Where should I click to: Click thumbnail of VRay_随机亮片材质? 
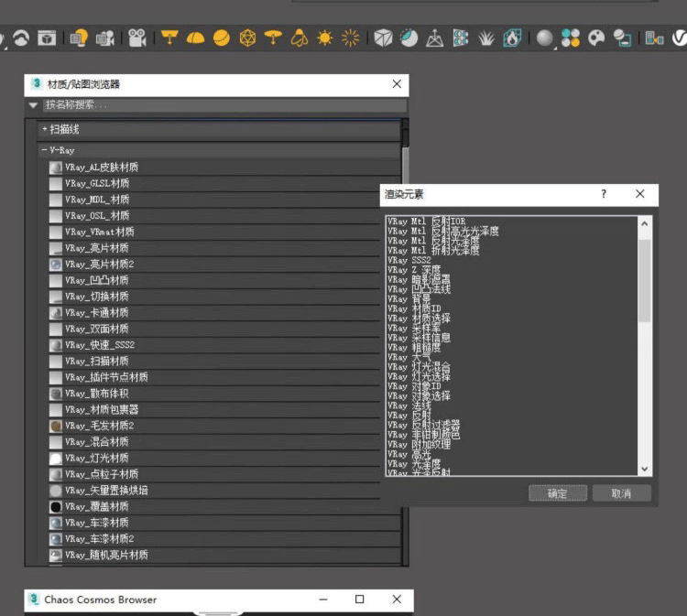click(x=56, y=556)
